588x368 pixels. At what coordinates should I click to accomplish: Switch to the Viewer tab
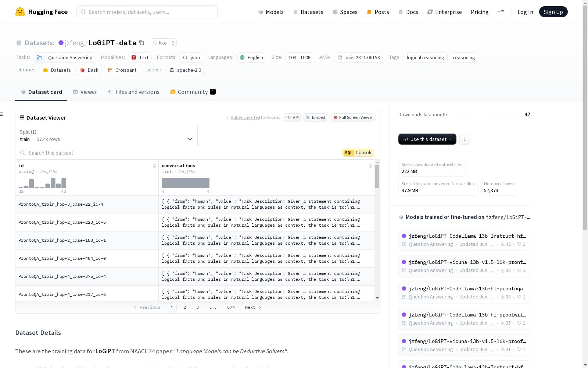(x=85, y=92)
